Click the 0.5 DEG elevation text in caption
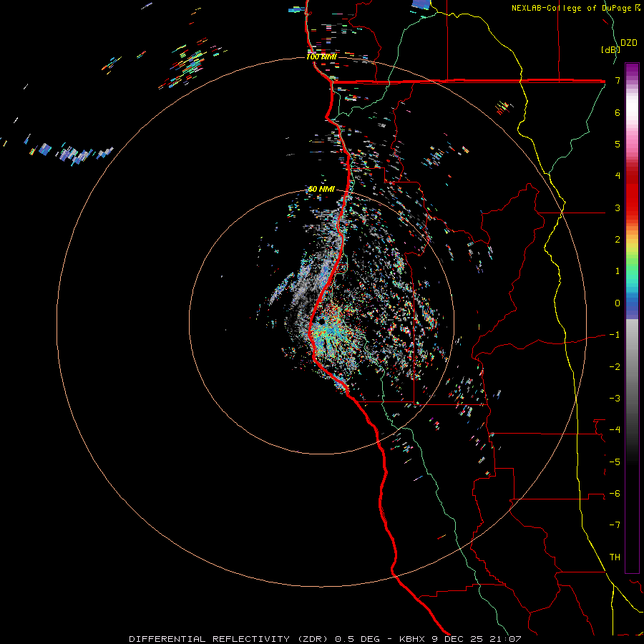The image size is (644, 644). pyautogui.click(x=358, y=639)
